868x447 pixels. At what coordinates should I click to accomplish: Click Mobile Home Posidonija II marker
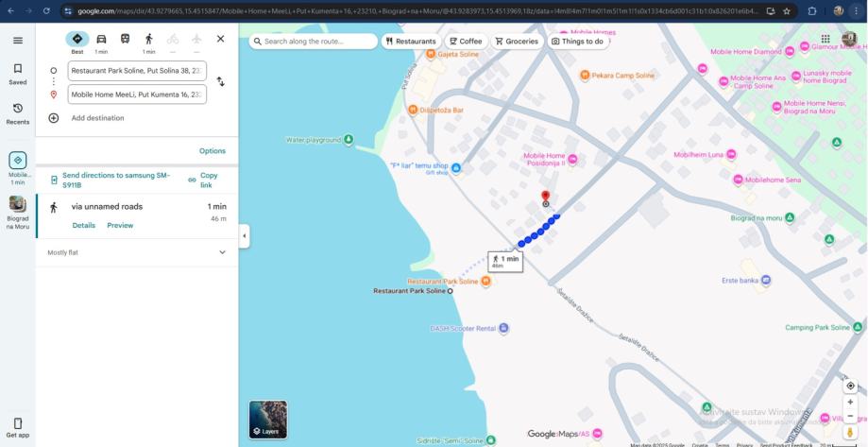pos(573,160)
